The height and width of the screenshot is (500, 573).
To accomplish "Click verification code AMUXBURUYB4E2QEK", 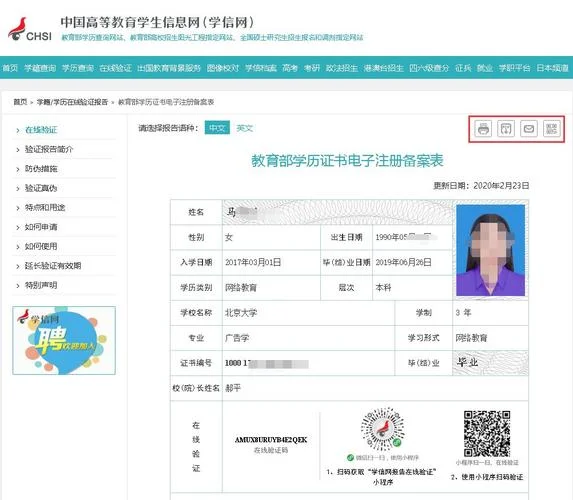I will (x=271, y=440).
